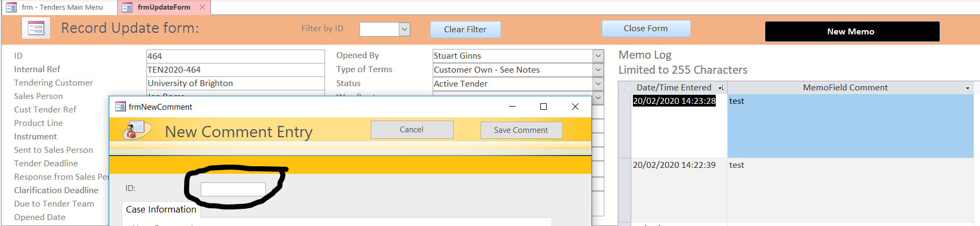Open the Filter by ID dropdown

405,30
